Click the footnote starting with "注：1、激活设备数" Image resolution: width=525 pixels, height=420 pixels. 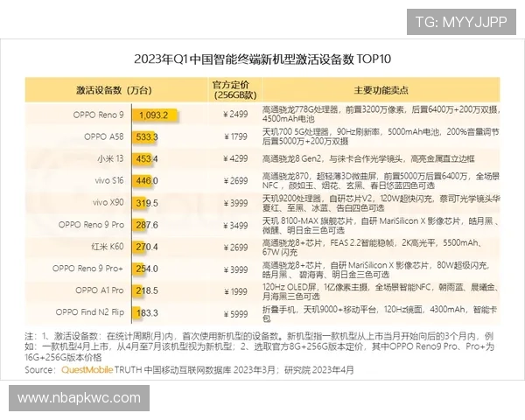point(259,346)
